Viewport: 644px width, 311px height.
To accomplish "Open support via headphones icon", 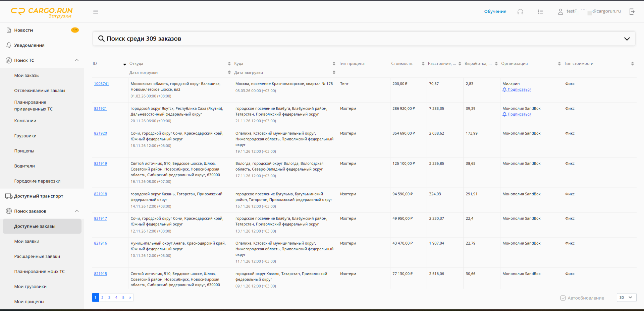I will coord(520,12).
